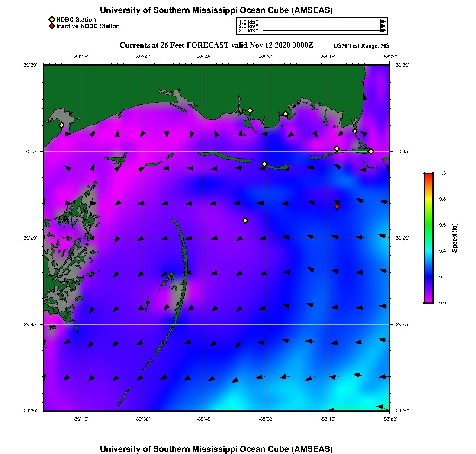This screenshot has height=454, width=476.
Task: Click the 2.0 kts scale label
Action: coord(248,26)
